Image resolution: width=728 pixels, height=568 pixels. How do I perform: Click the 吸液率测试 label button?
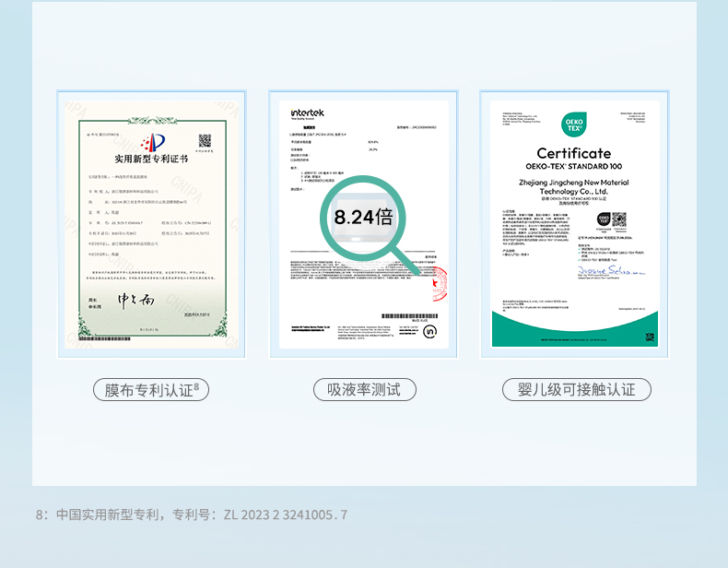click(x=363, y=389)
